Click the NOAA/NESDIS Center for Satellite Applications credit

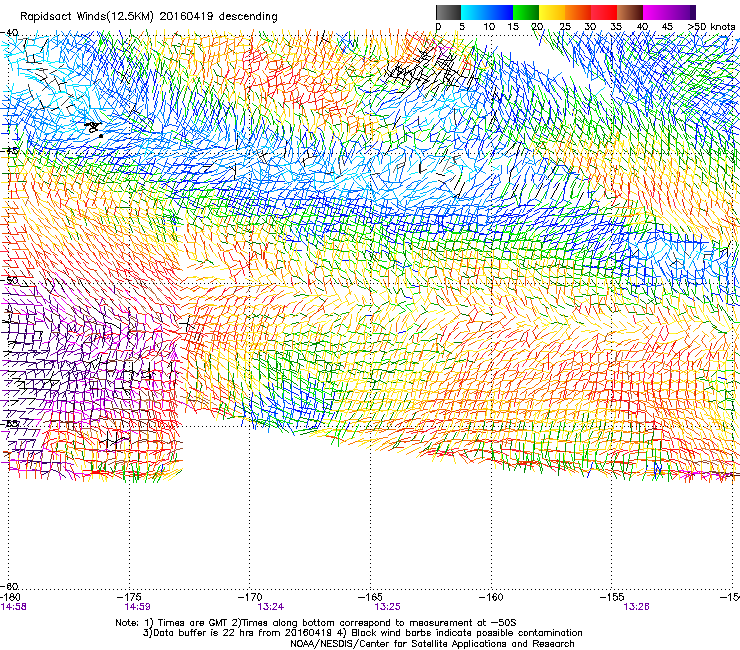(432, 644)
